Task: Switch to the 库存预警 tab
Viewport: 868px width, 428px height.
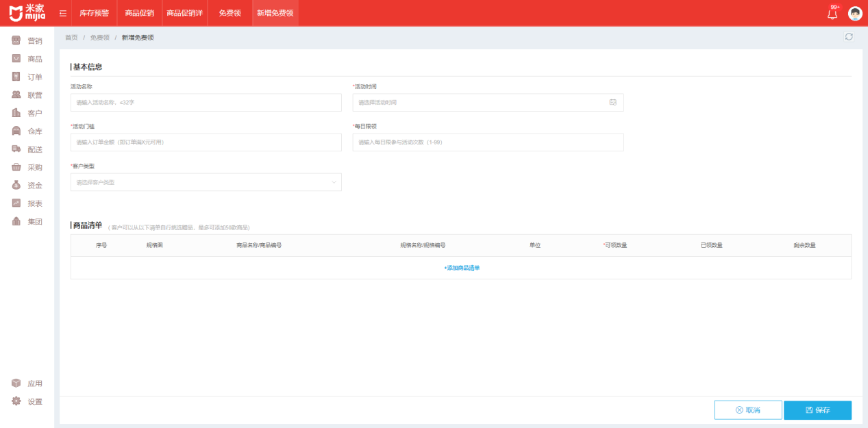Action: pyautogui.click(x=94, y=13)
